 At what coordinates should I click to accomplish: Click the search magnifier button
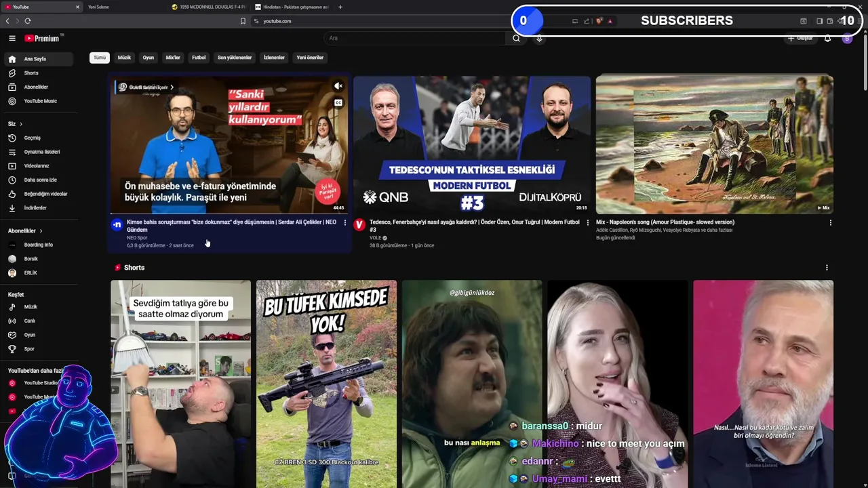[516, 39]
